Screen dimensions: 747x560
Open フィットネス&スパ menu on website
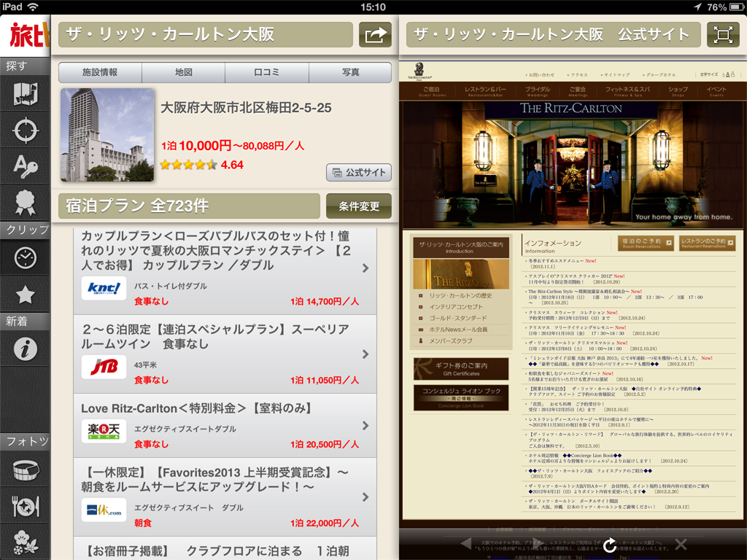click(x=627, y=91)
